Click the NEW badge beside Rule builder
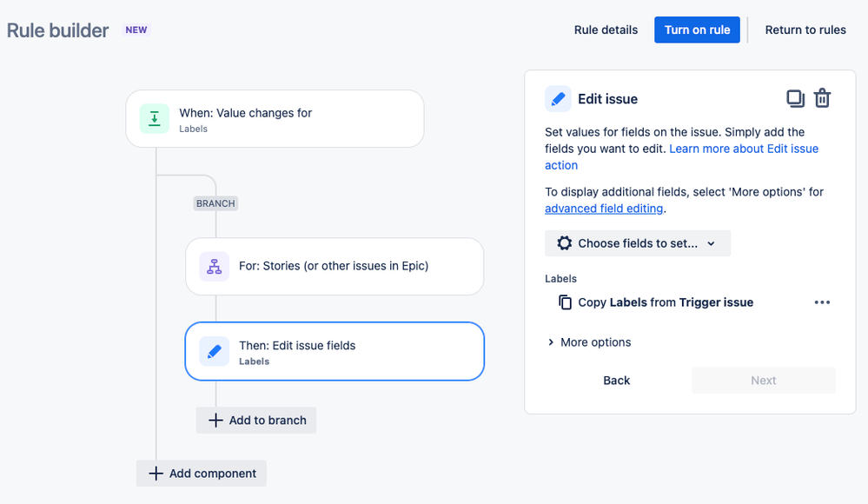The image size is (868, 504). pyautogui.click(x=136, y=30)
